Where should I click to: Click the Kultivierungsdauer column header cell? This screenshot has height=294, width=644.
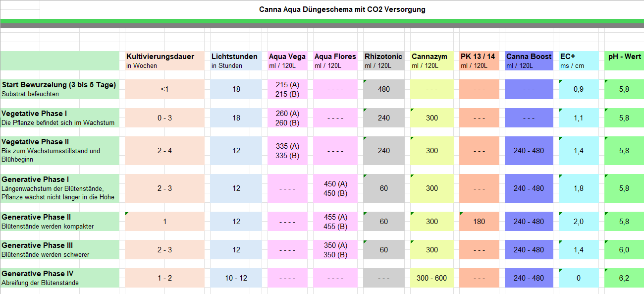click(164, 60)
